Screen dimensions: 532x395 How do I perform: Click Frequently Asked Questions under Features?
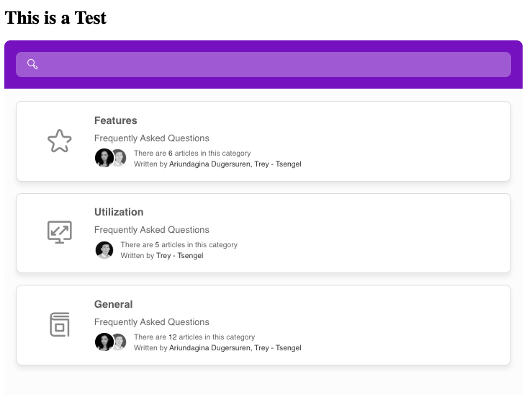[x=151, y=138]
